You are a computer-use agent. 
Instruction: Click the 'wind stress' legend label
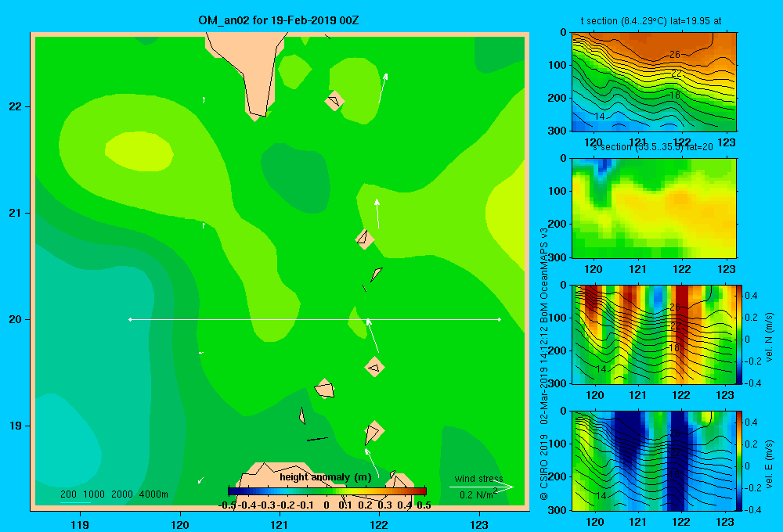click(x=479, y=479)
